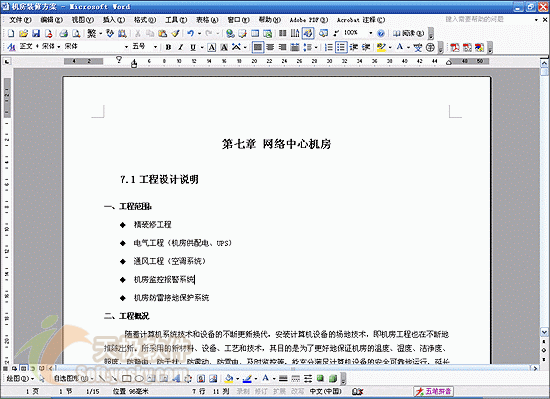Toggle bold formatting
Image resolution: width=550 pixels, height=399 pixels.
[x=168, y=47]
